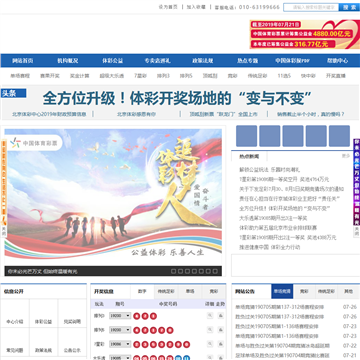Open 热点专题 in blue navigation bar

[248, 61]
